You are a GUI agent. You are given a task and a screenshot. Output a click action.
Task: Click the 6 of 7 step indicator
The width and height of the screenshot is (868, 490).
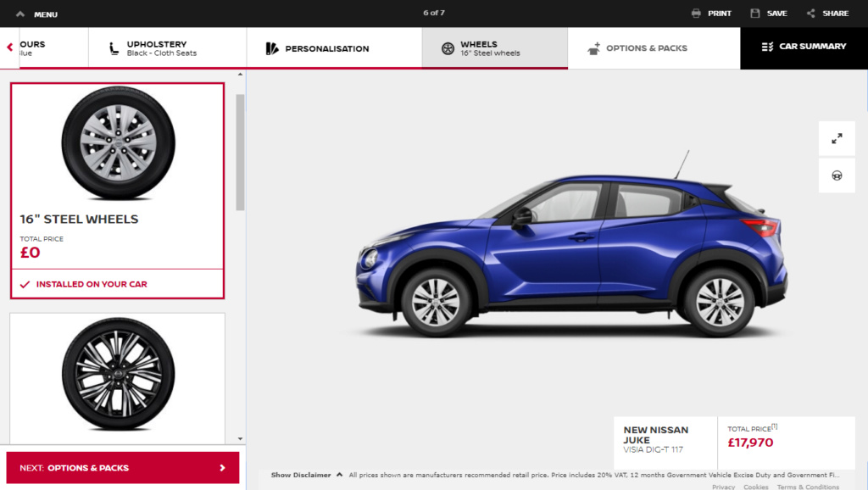pyautogui.click(x=434, y=13)
